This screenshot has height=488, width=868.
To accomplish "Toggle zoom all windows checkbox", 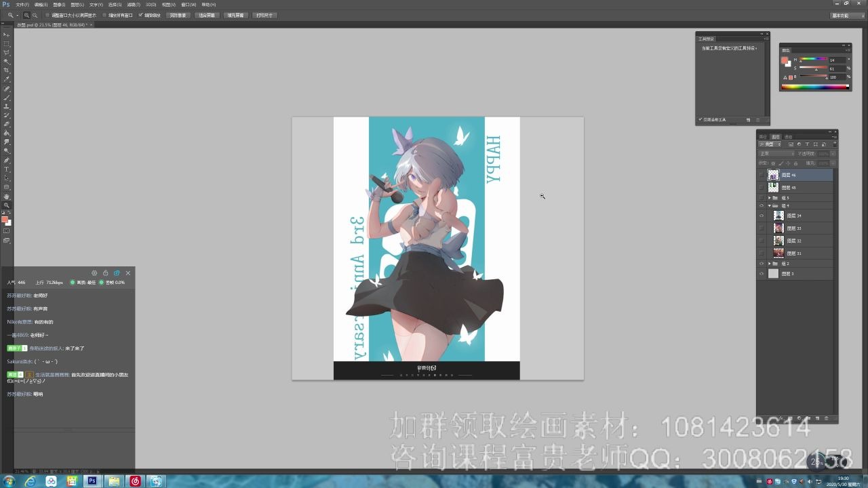I will (x=104, y=15).
